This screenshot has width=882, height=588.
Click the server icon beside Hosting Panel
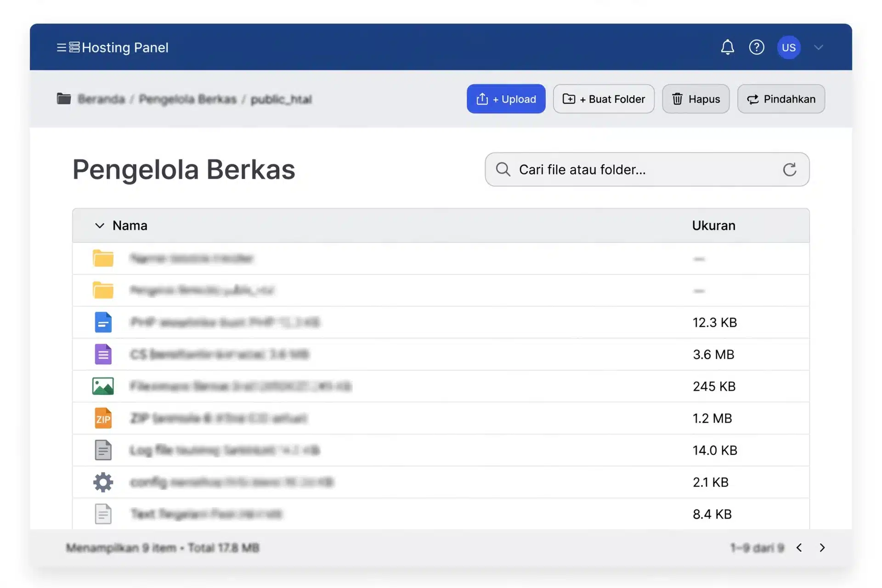click(74, 47)
